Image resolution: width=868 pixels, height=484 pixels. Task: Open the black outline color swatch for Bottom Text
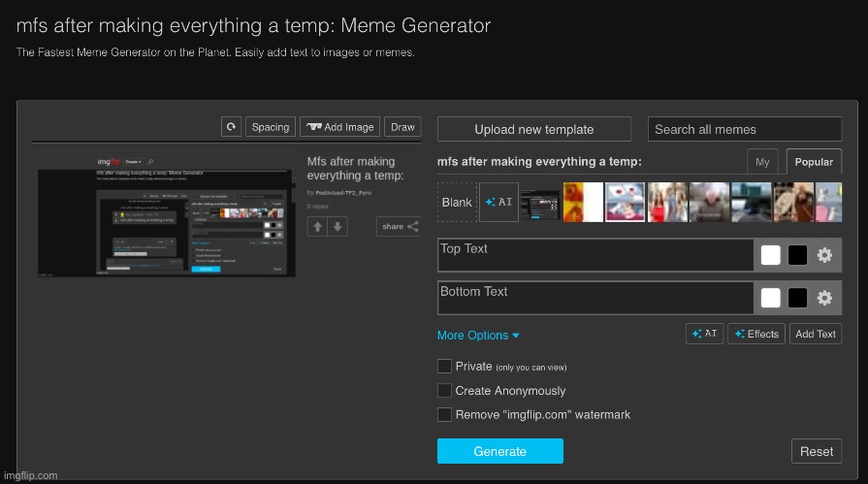pos(797,298)
